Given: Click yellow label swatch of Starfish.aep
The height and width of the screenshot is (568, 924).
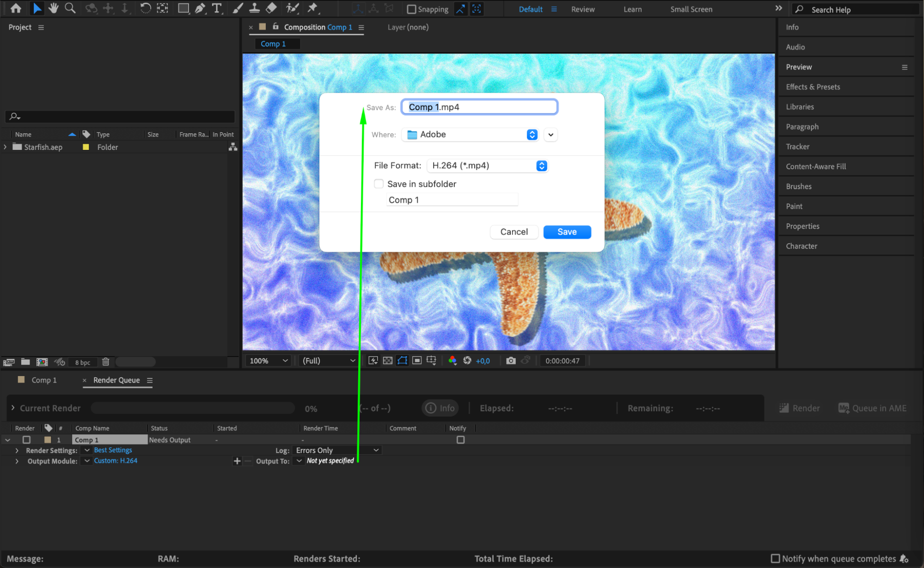Looking at the screenshot, I should (x=86, y=147).
